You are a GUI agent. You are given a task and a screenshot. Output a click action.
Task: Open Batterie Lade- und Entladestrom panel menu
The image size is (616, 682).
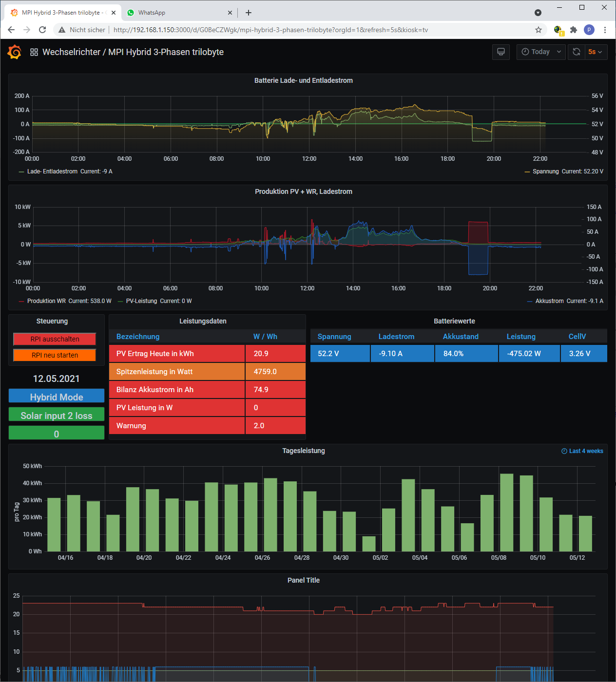point(303,80)
